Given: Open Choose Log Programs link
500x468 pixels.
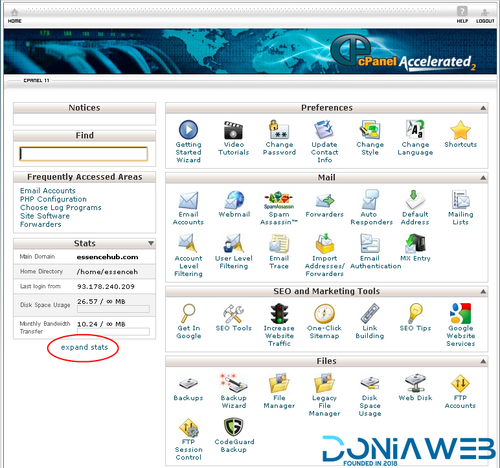Looking at the screenshot, I should (x=61, y=208).
